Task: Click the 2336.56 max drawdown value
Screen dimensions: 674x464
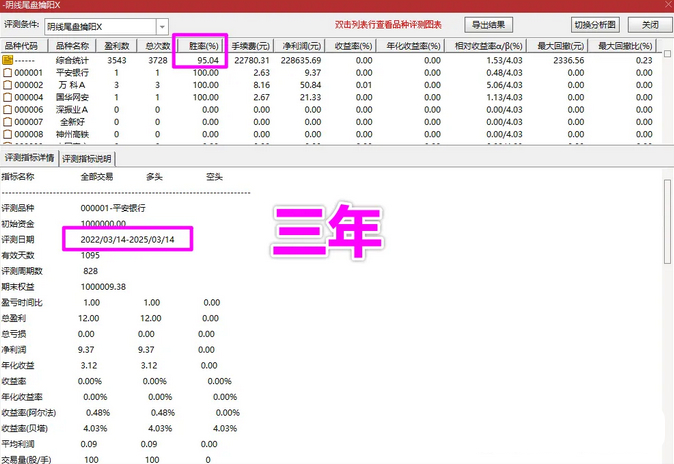Action: point(569,60)
